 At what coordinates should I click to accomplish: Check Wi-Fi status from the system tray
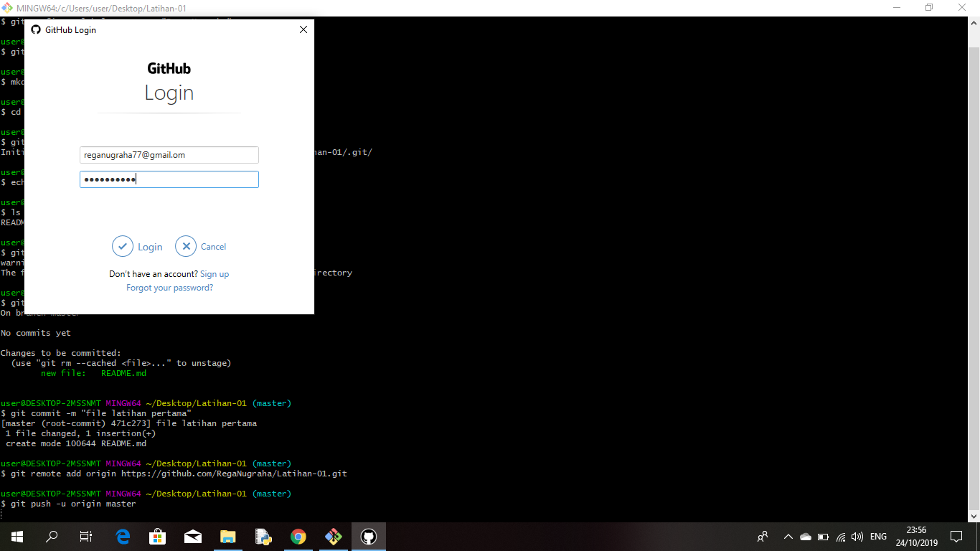click(x=841, y=536)
